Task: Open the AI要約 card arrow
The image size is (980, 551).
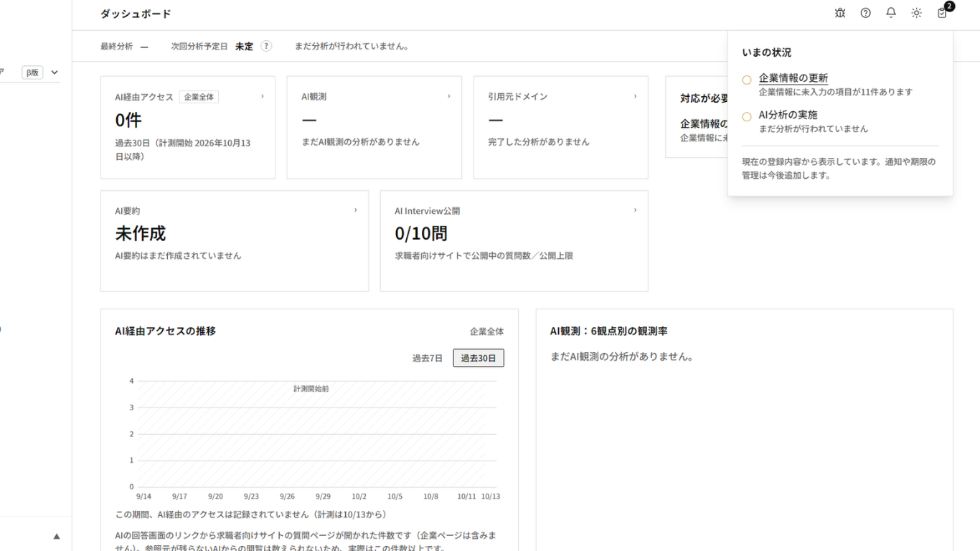Action: point(356,210)
